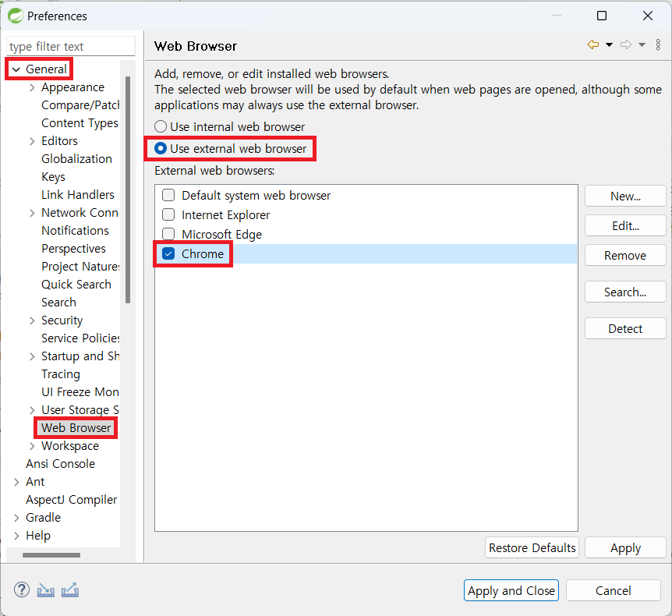
Task: Expand the Help tree node
Action: click(x=16, y=536)
